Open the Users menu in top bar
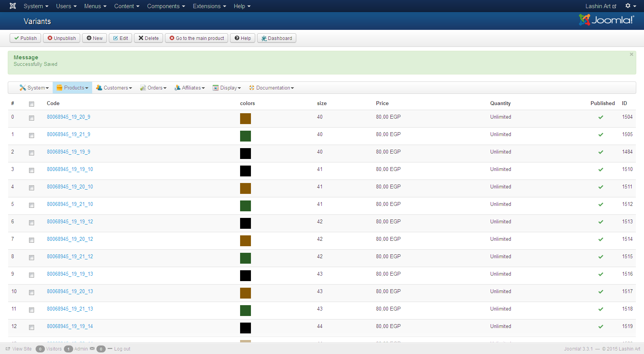Screen dimensions: 644x354 (x=66, y=6)
